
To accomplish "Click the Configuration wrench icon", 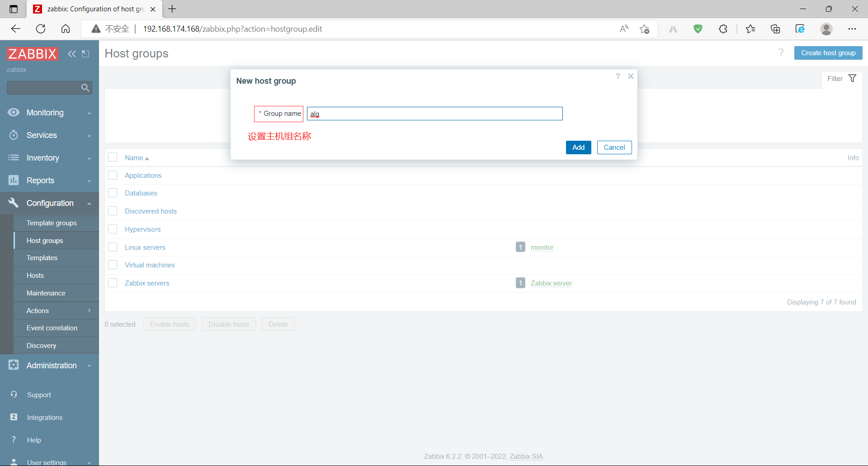I will click(14, 203).
